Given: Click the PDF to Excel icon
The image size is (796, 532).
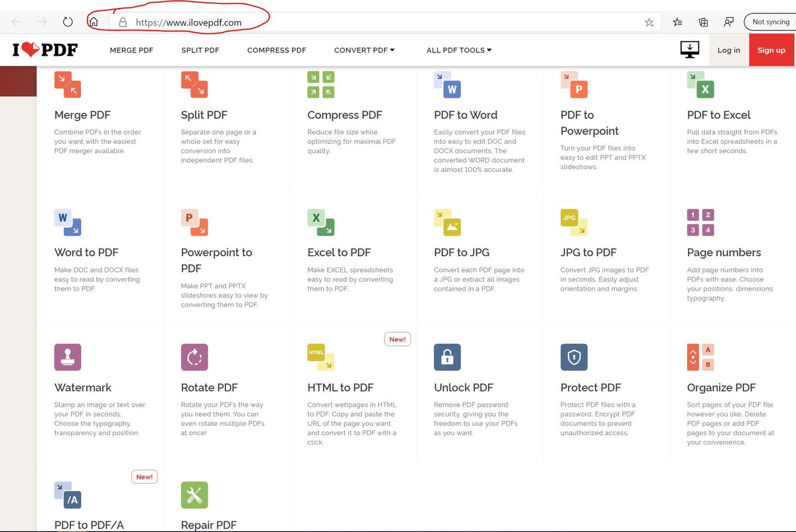Looking at the screenshot, I should click(700, 85).
